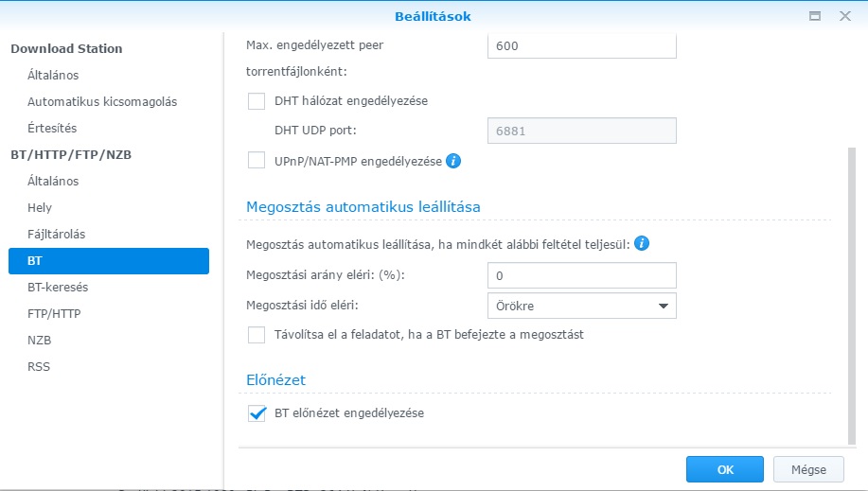Uncheck BT előnézet engedélyezése

click(257, 412)
